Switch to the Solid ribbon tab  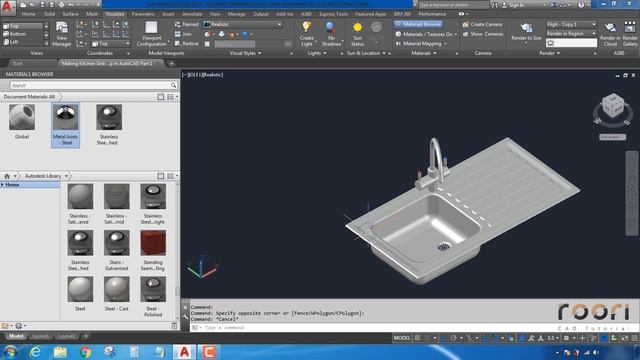coord(49,14)
